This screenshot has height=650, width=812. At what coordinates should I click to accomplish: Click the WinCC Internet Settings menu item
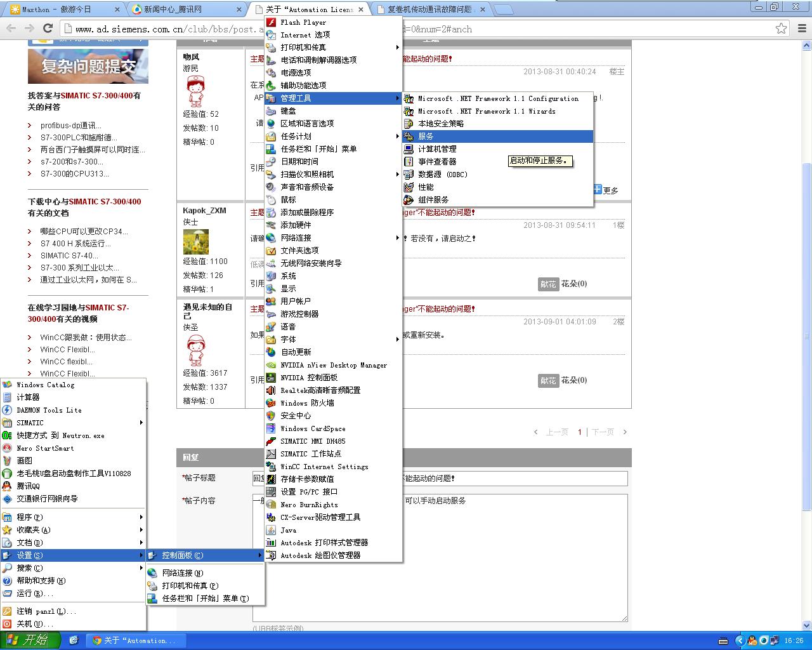pyautogui.click(x=334, y=467)
